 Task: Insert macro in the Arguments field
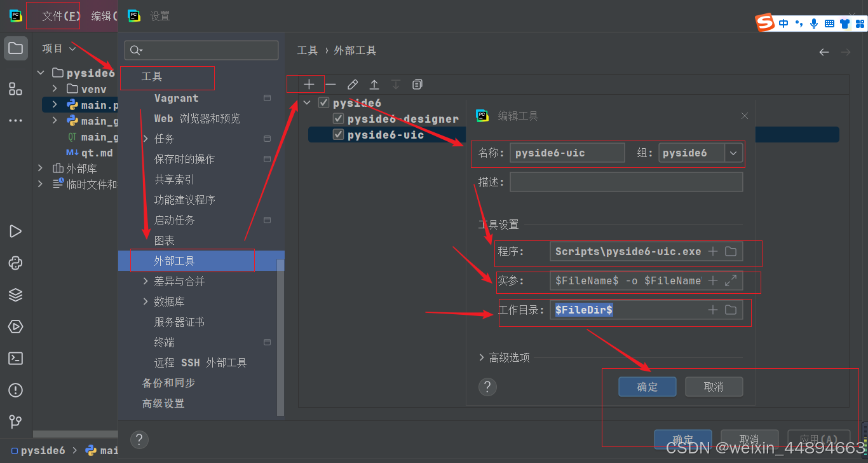[x=713, y=280]
